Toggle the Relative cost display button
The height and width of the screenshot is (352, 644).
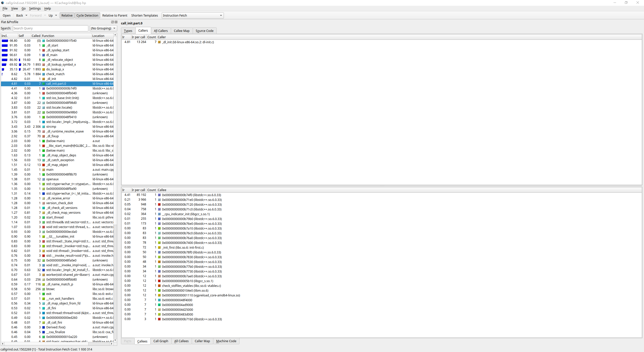[67, 15]
